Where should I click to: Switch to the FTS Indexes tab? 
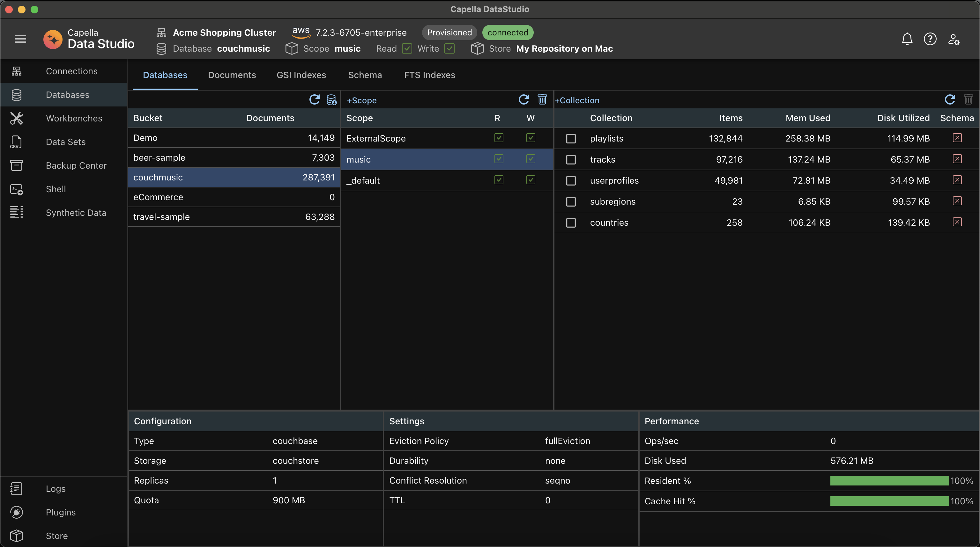(429, 75)
